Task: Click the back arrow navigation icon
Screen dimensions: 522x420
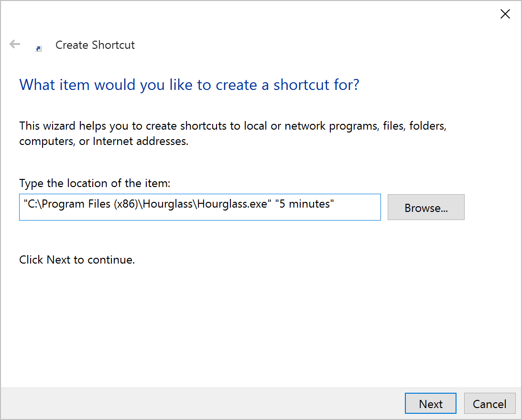Action: [x=14, y=44]
